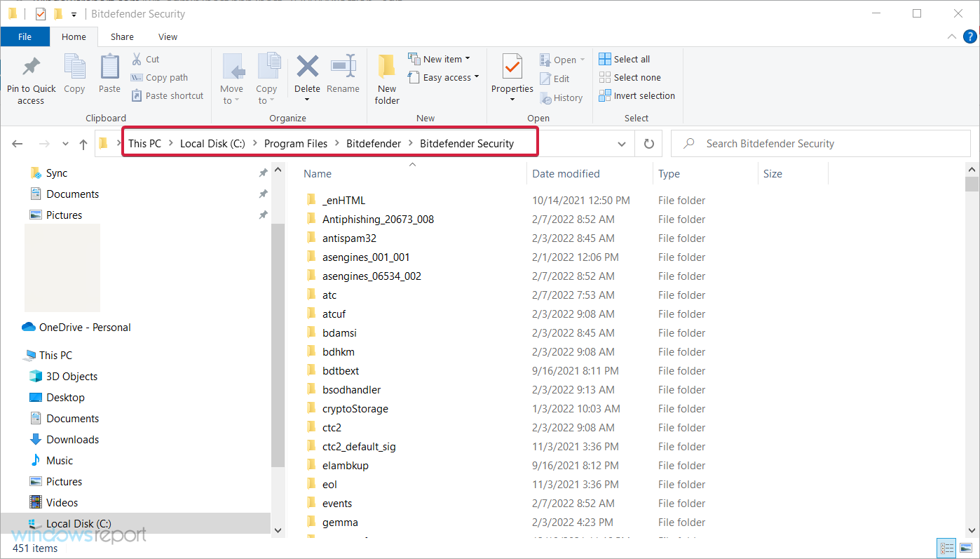Select the _enHTML folder
The image size is (980, 559).
pos(343,200)
